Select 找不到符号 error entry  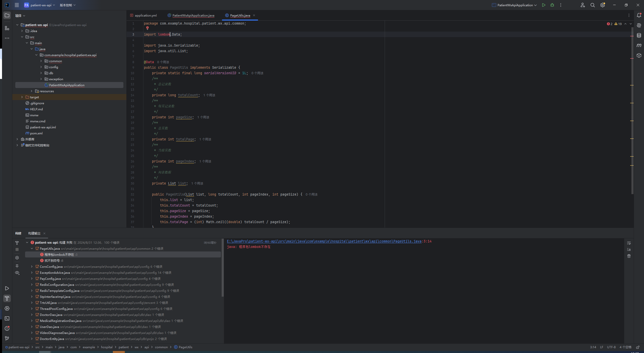coord(123,261)
